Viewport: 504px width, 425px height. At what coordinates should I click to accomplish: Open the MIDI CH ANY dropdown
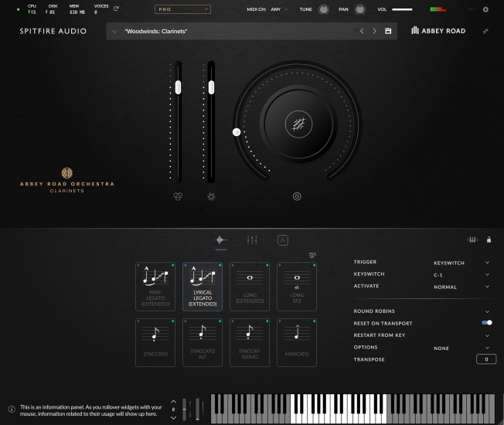[279, 9]
